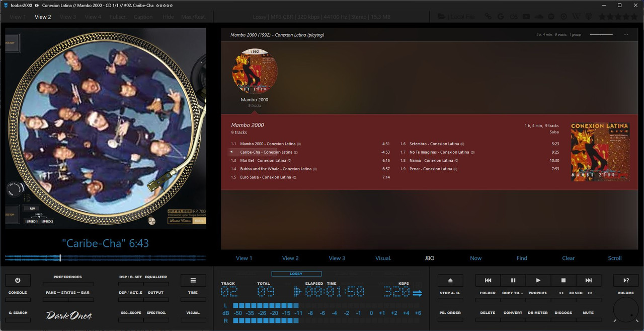644x331 pixels.
Task: Select the Clear tab below the playlist
Action: pyautogui.click(x=569, y=258)
